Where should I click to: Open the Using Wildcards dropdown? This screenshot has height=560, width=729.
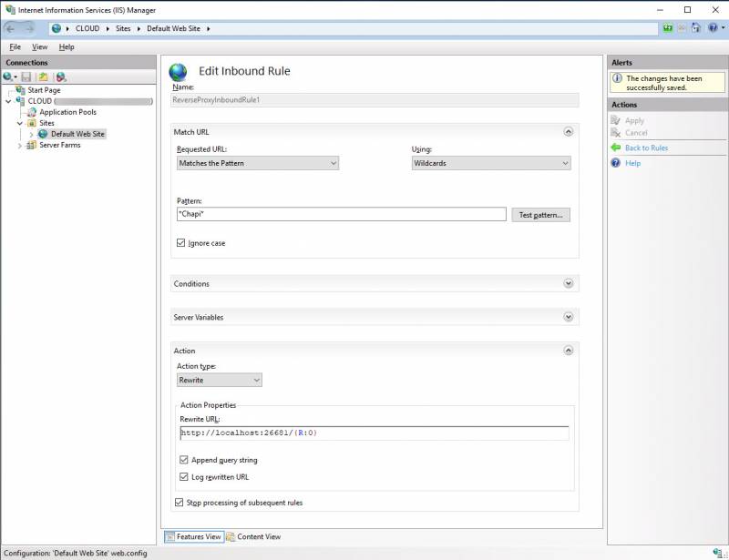pos(491,163)
